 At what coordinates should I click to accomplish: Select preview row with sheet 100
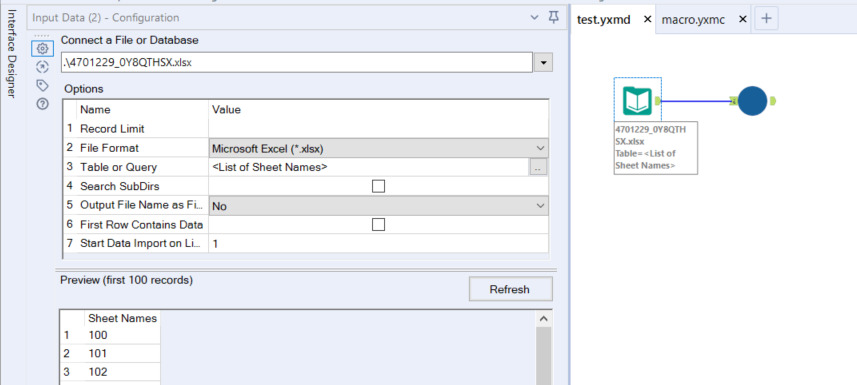click(110, 335)
